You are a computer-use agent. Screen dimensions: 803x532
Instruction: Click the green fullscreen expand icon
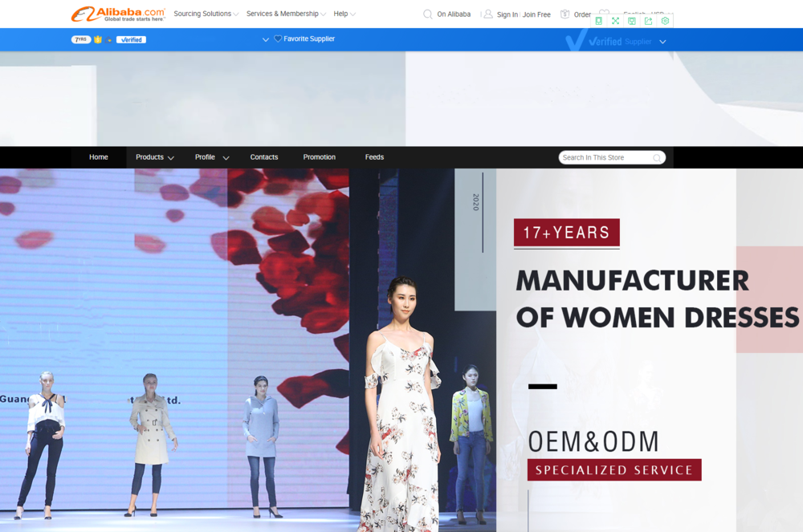615,21
